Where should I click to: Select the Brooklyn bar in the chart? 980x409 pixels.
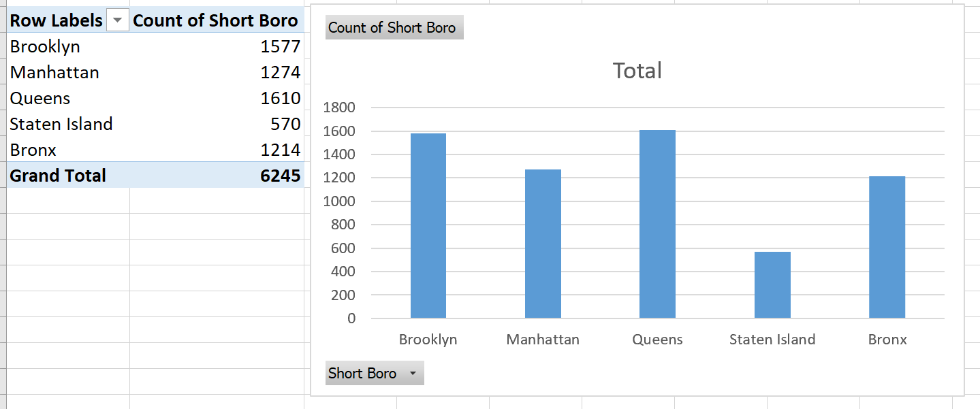click(428, 226)
